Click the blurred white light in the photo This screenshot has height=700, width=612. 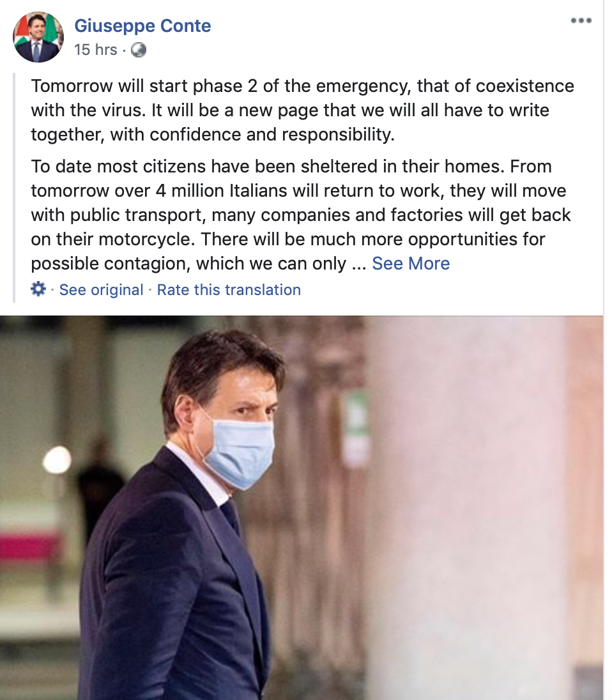click(x=57, y=460)
